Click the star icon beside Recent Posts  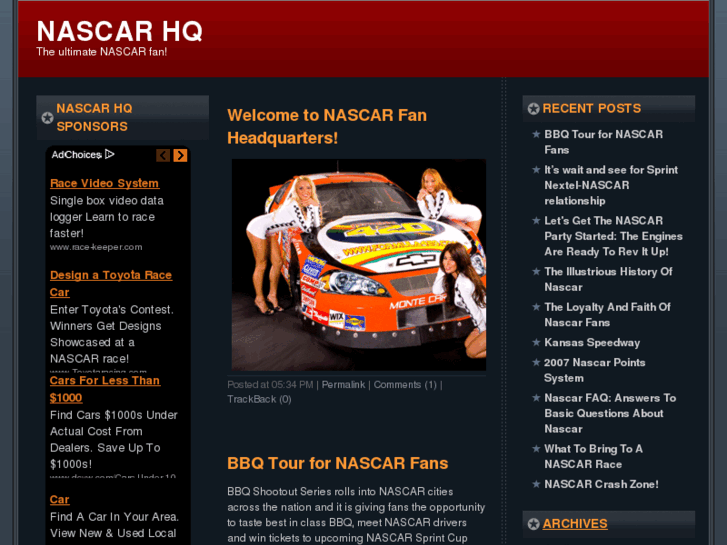coord(533,109)
